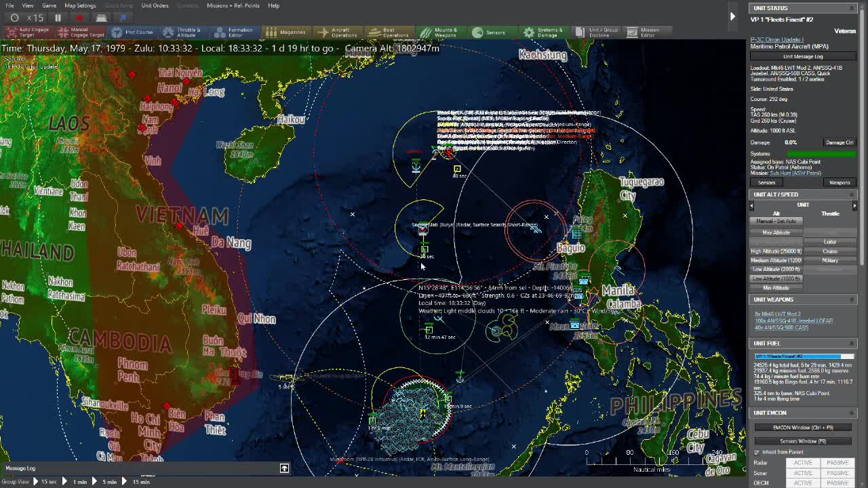The height and width of the screenshot is (488, 868).
Task: Click the Damage Ctrl button
Action: point(839,142)
